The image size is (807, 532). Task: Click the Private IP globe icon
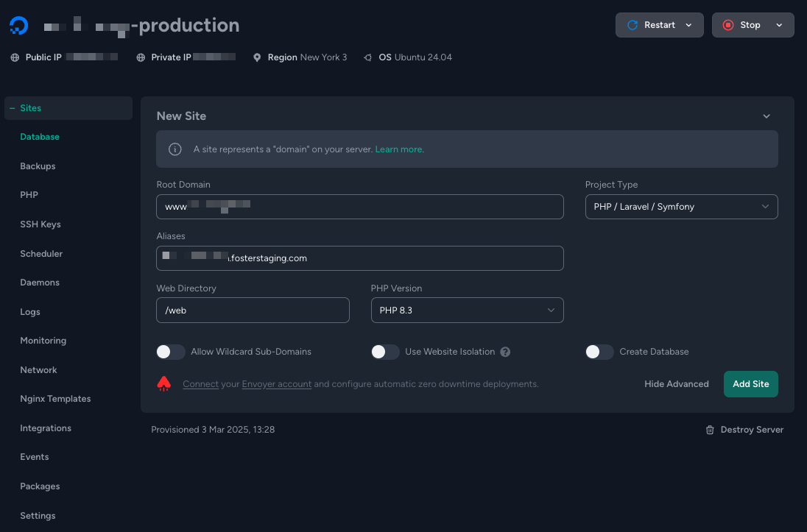tap(141, 57)
